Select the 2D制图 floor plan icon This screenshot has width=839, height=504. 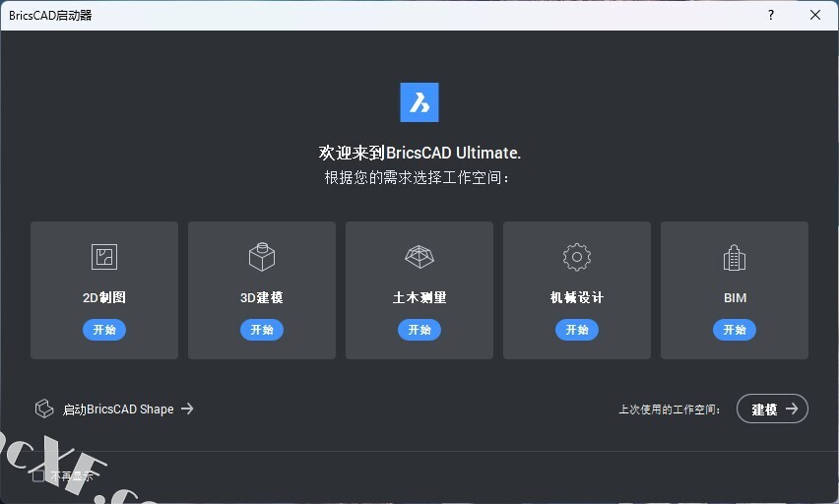104,257
